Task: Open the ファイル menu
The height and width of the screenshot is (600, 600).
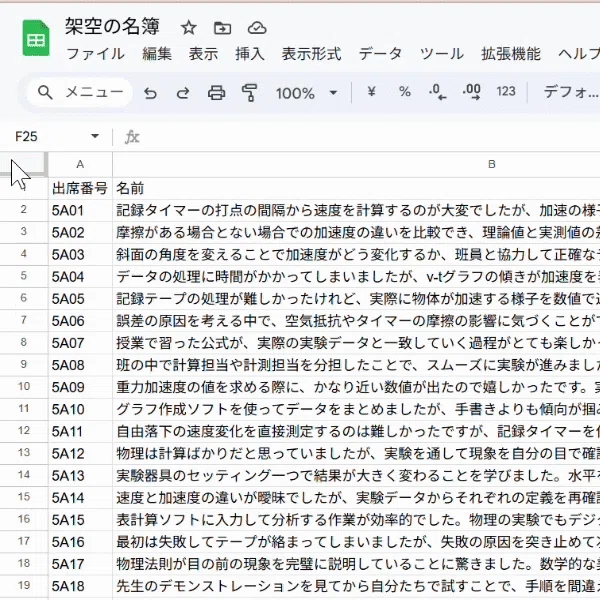Action: (95, 54)
